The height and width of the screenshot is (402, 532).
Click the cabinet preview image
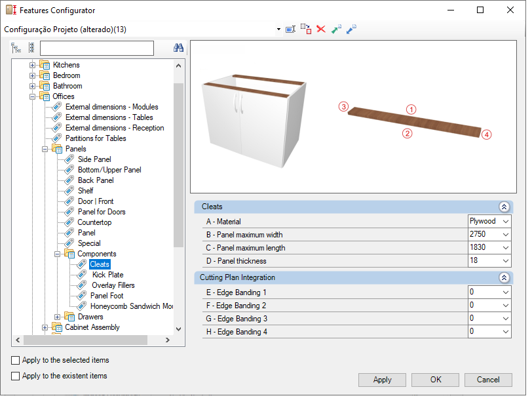tap(254, 121)
